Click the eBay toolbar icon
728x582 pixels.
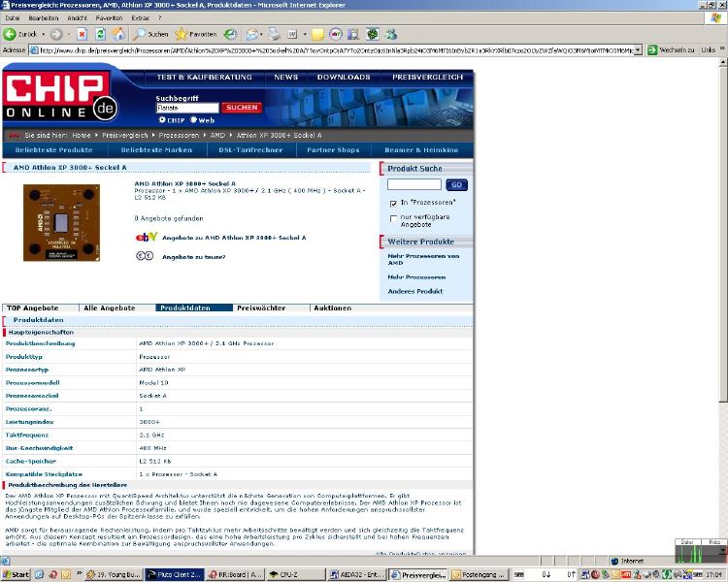(x=336, y=34)
